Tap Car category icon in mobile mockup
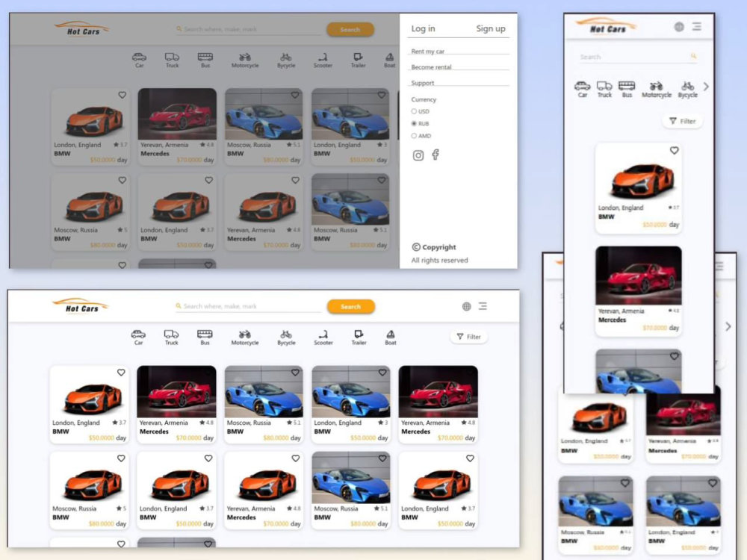 (x=582, y=89)
